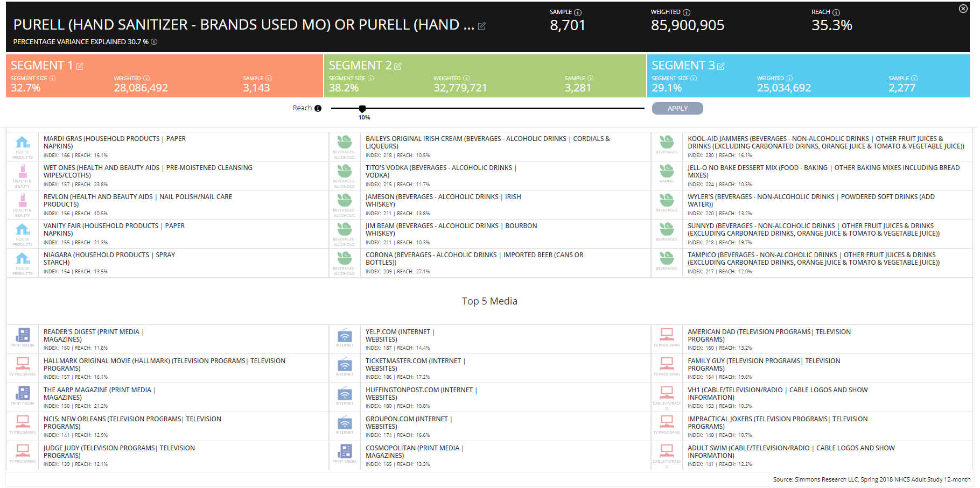Screen dimensions: 980x488
Task: Open info icon beside top REACH label
Action: (836, 12)
